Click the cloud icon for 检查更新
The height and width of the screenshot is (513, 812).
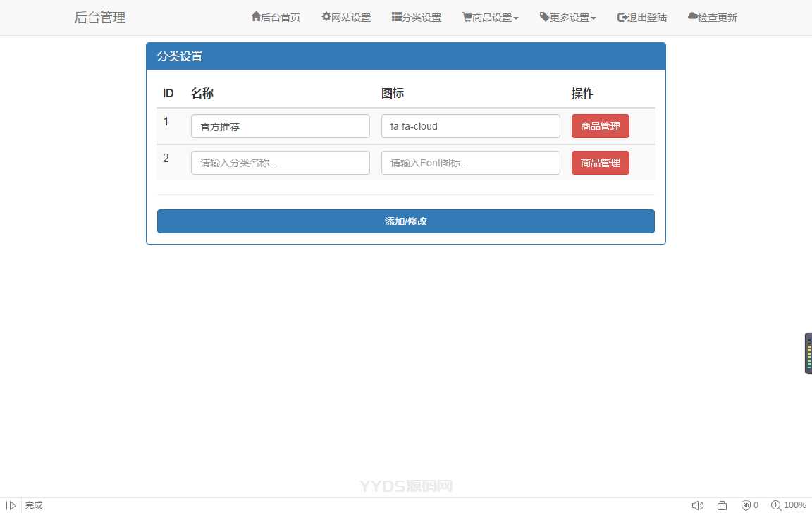point(692,17)
